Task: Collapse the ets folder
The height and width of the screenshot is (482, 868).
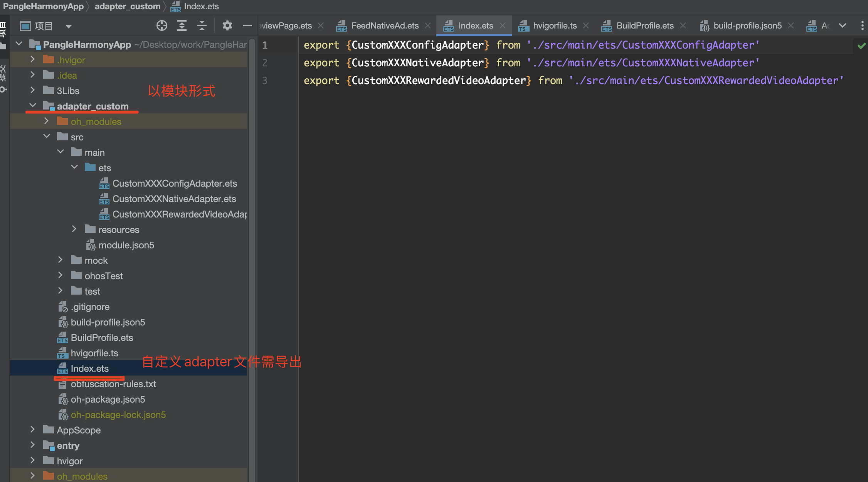Action: pos(74,167)
